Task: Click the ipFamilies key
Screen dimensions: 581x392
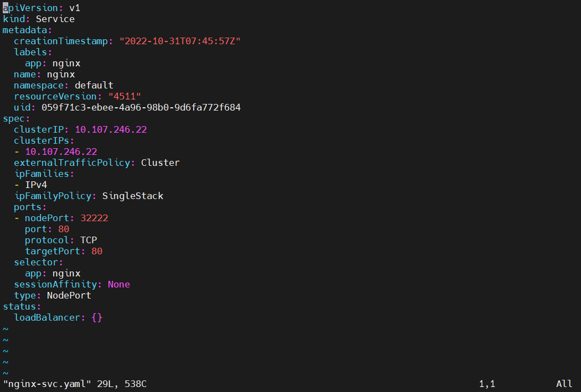Action: [41, 174]
